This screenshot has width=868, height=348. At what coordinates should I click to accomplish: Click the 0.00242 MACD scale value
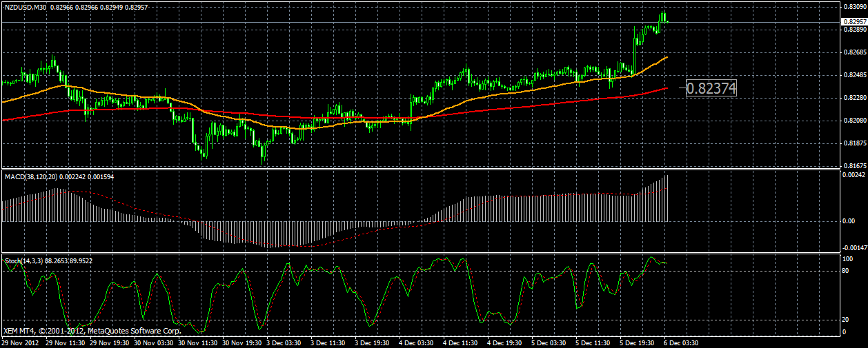click(854, 176)
